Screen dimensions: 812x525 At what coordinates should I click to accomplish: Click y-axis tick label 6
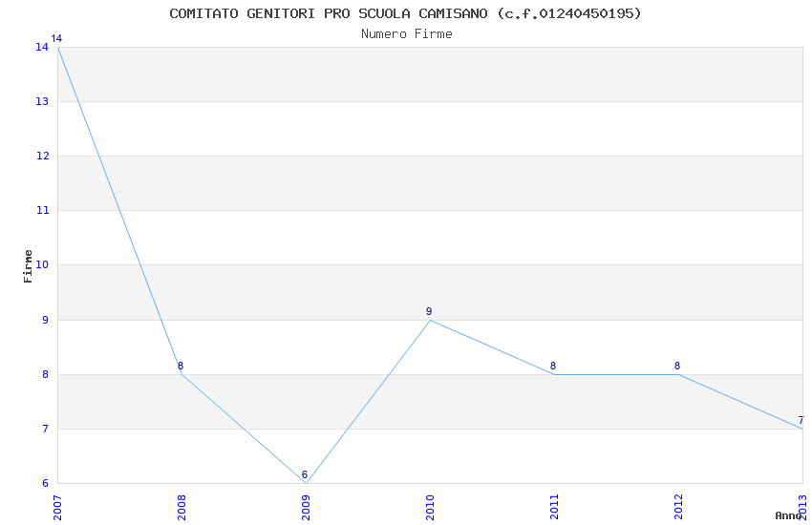[46, 483]
